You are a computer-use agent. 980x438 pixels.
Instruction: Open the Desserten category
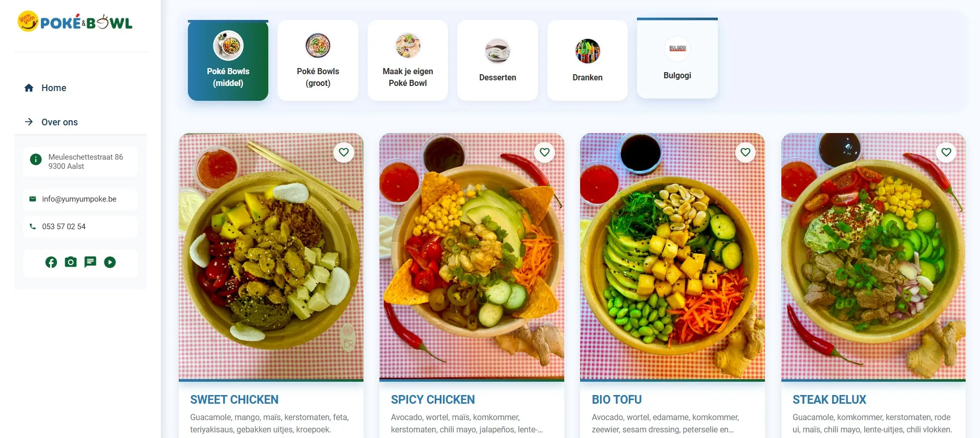coord(498,60)
